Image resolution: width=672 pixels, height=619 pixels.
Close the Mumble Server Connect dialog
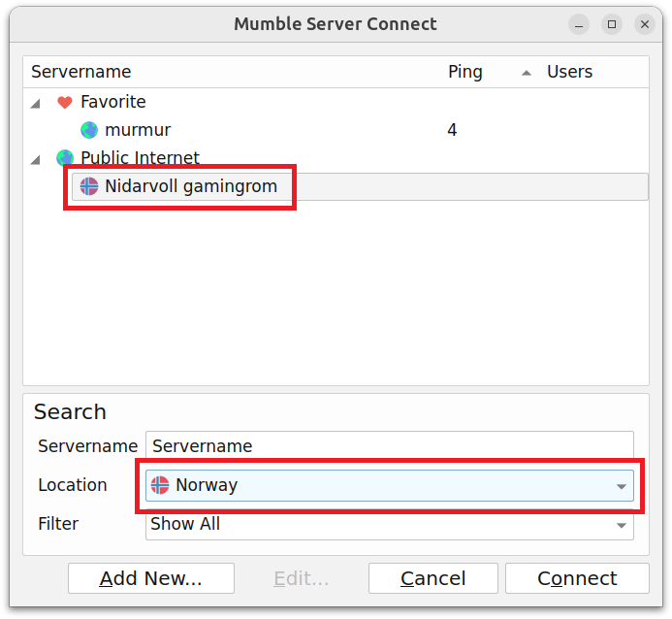(644, 24)
